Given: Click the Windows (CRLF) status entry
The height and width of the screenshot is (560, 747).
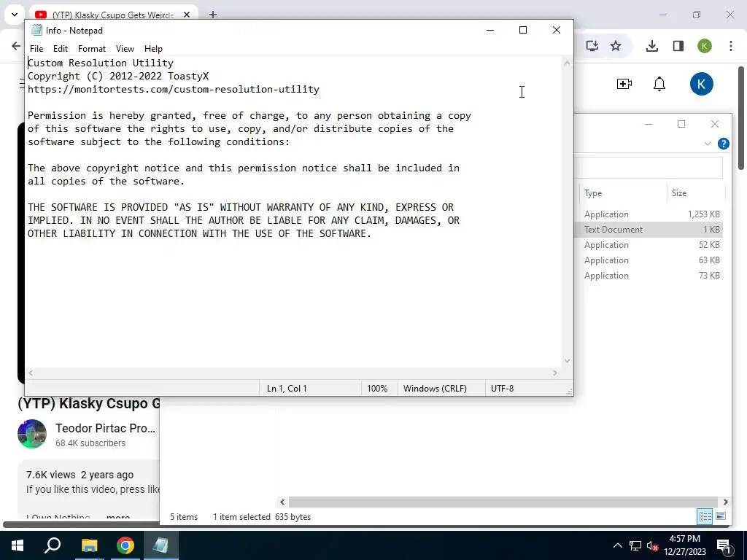Looking at the screenshot, I should click(435, 389).
